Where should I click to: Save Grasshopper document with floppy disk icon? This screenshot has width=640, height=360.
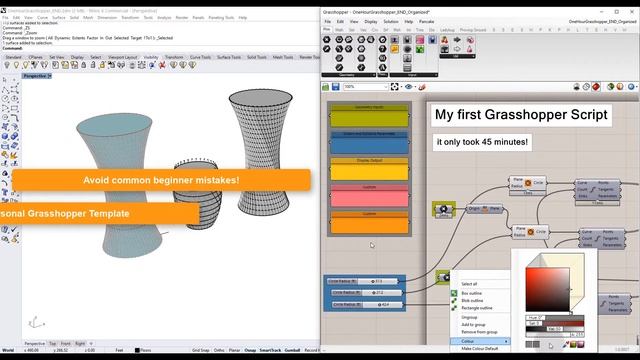click(x=336, y=87)
